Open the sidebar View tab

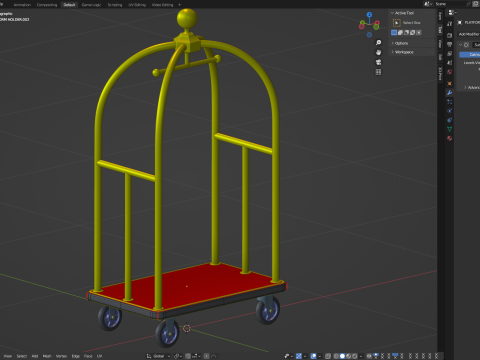440,44
